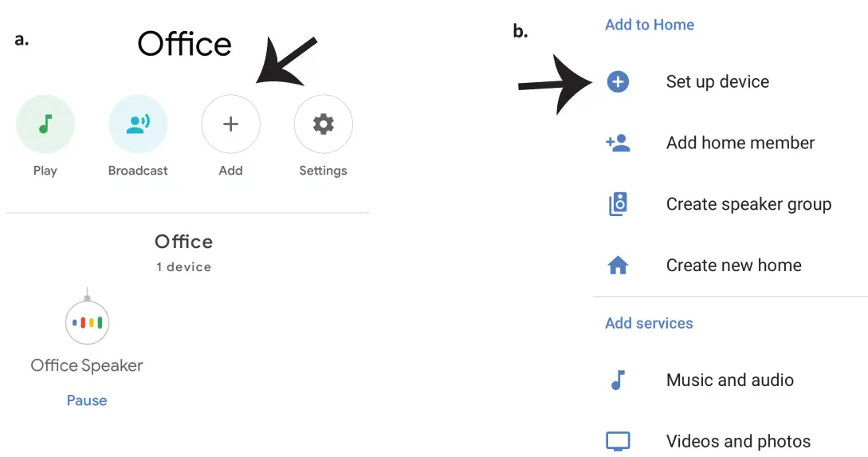Viewport: 868px width, 457px height.
Task: Choose Create new home option
Action: (733, 266)
